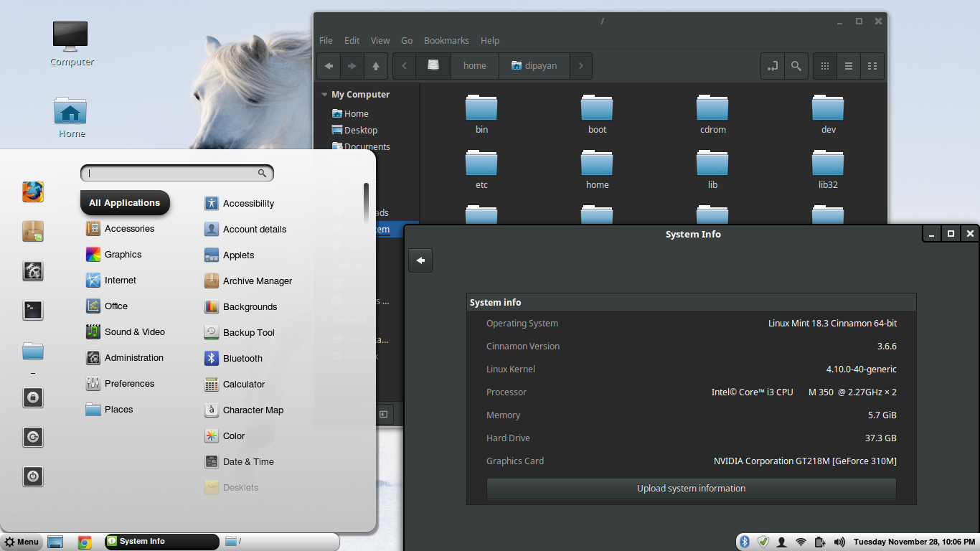The width and height of the screenshot is (980, 551).
Task: Switch file manager to list view
Action: 849,66
